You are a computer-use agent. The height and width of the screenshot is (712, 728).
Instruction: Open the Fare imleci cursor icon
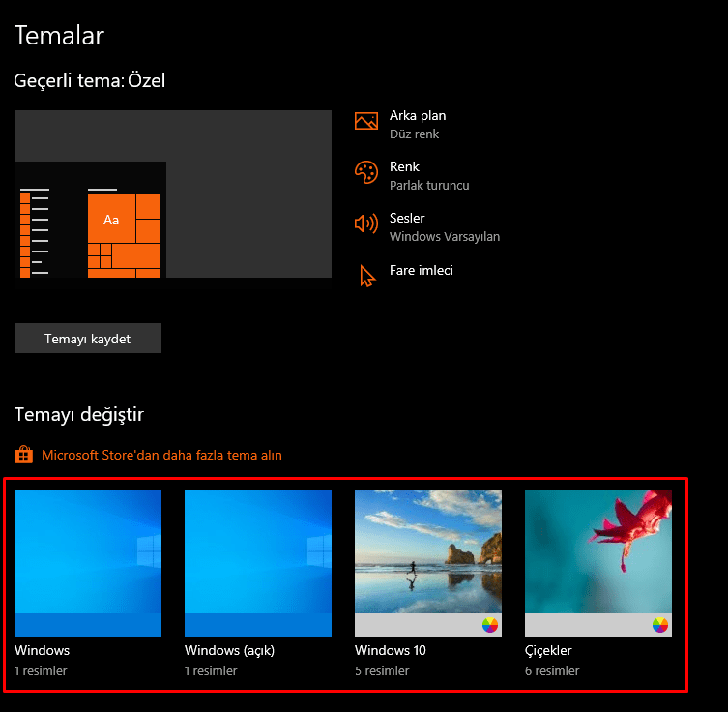pyautogui.click(x=367, y=276)
